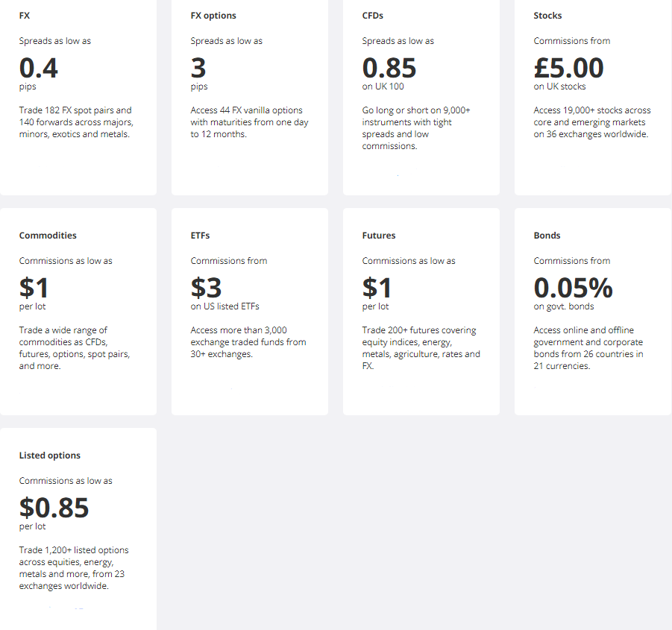Select the FX options card title

click(213, 16)
